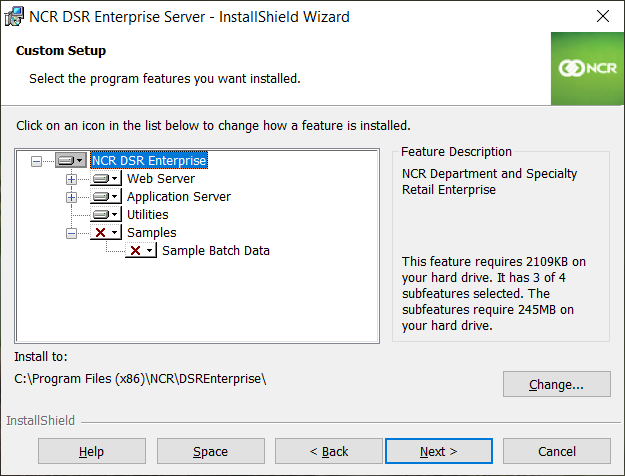The height and width of the screenshot is (476, 625).
Task: Click the installer icon in the title bar
Action: pyautogui.click(x=14, y=17)
